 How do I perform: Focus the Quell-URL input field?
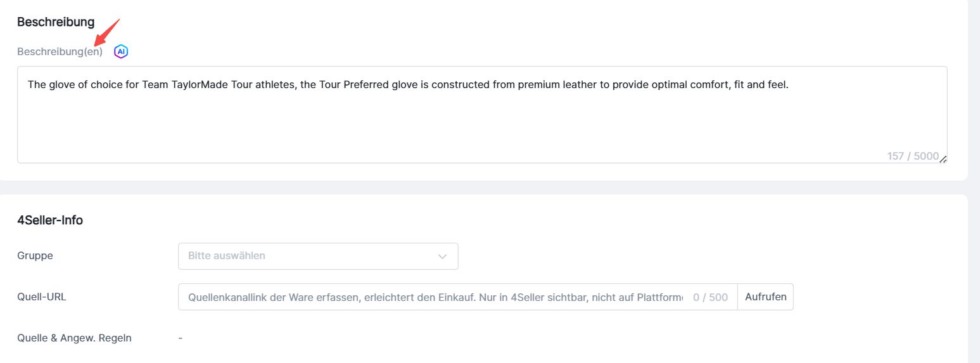pyautogui.click(x=435, y=297)
